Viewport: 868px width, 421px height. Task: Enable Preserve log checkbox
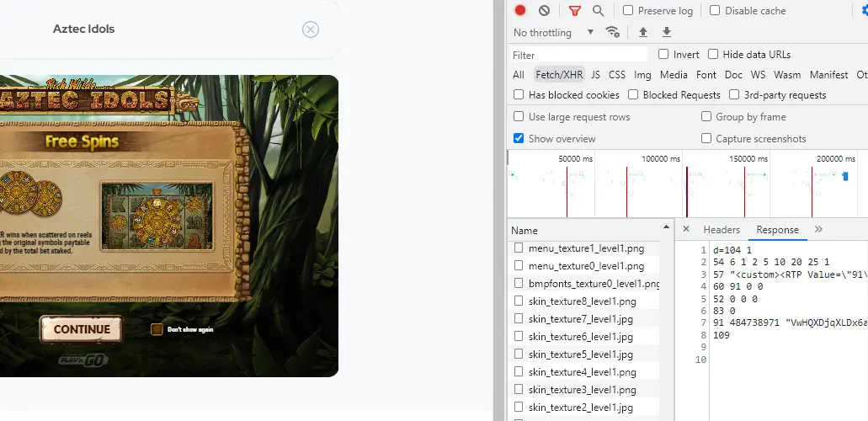(628, 10)
